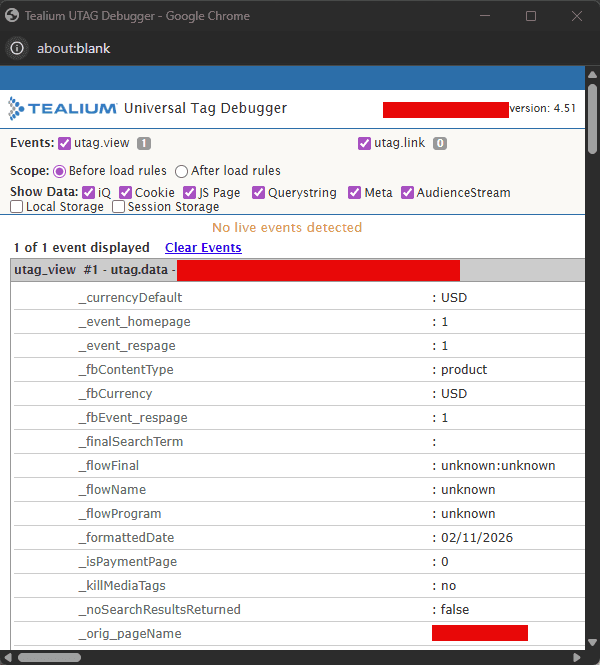Viewport: 600px width, 665px height.
Task: Click the _isPaymentPage row name
Action: point(128,562)
